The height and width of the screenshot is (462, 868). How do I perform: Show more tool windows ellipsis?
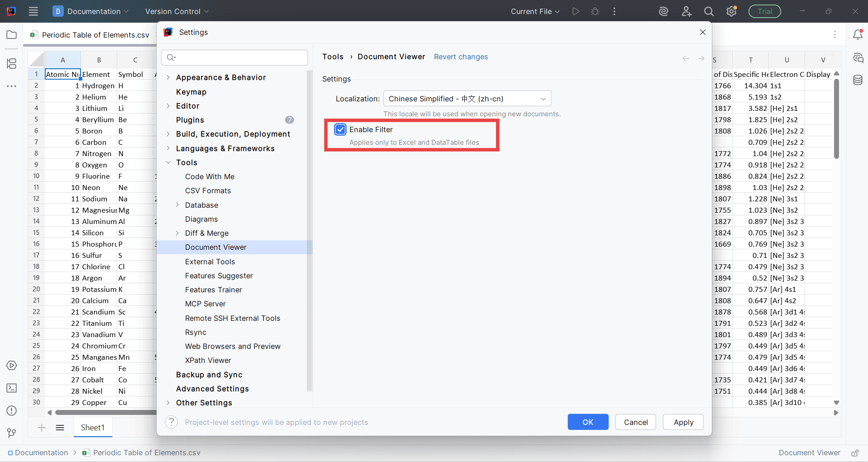[12, 86]
